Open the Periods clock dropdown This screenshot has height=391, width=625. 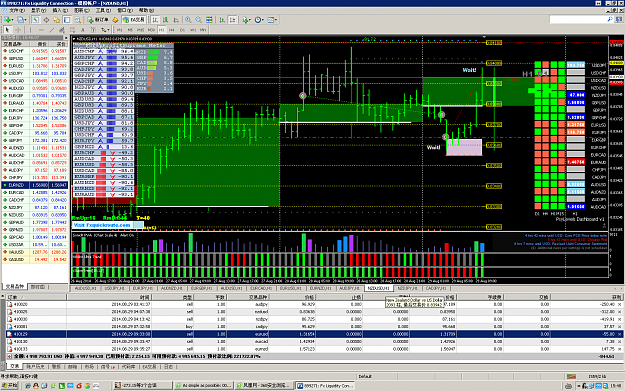259,20
